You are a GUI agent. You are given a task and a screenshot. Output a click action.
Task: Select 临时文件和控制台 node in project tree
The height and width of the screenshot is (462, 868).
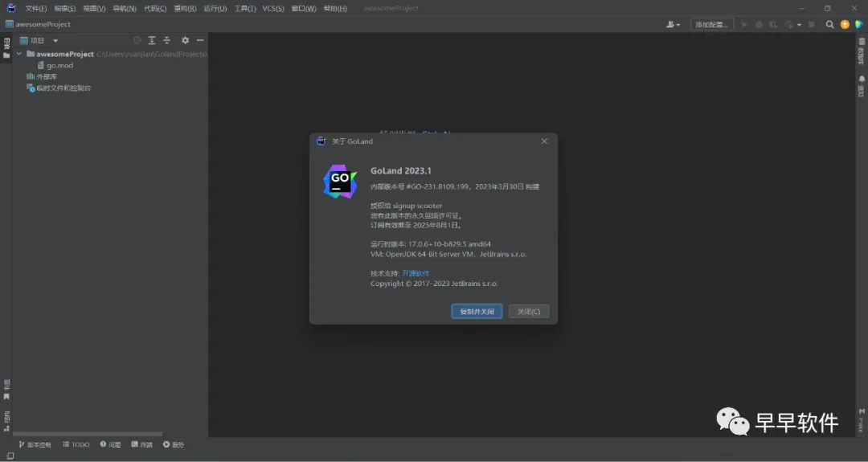59,88
